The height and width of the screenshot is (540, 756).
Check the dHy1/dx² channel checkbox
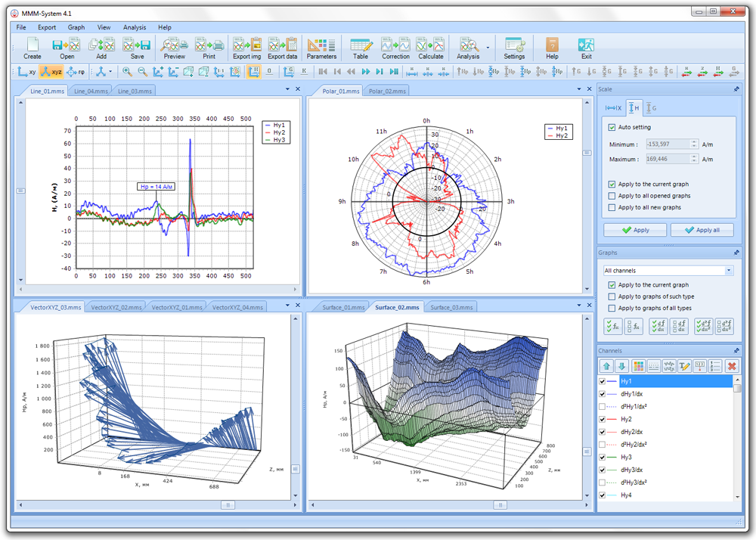603,407
